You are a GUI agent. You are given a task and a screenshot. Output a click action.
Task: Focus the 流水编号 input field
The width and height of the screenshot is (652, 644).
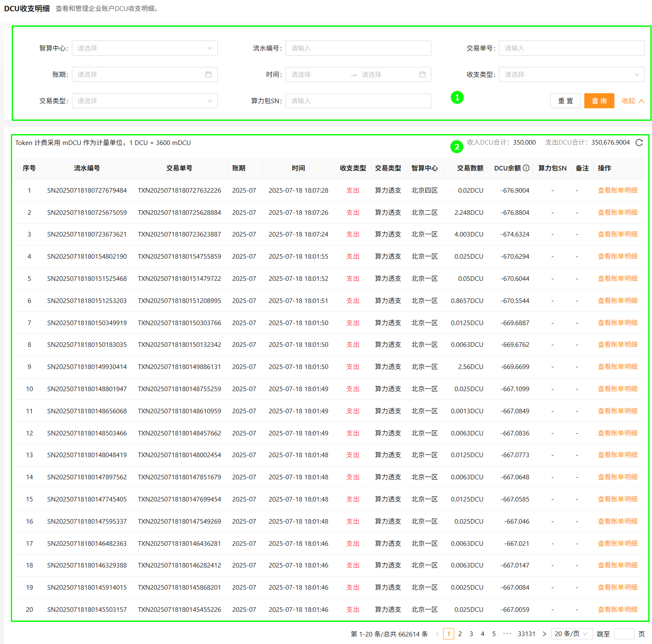coord(358,48)
